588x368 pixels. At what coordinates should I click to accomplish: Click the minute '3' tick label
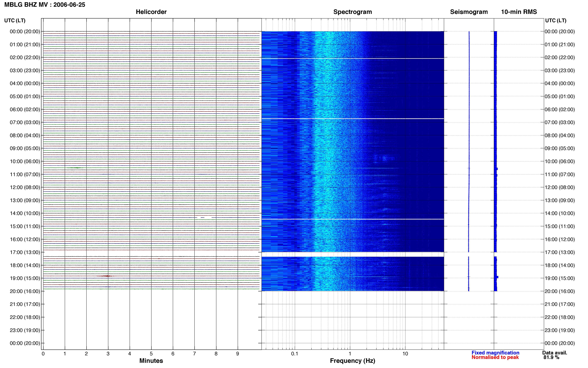click(108, 354)
